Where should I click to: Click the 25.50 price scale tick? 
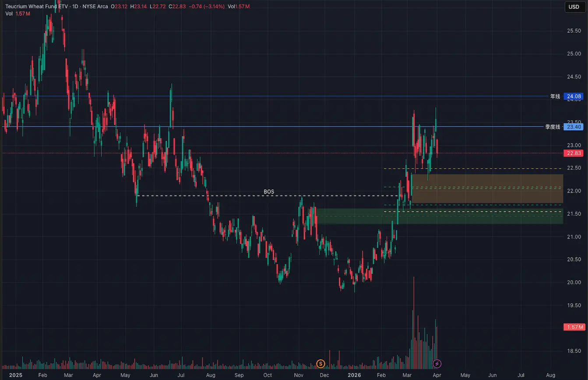pos(574,31)
